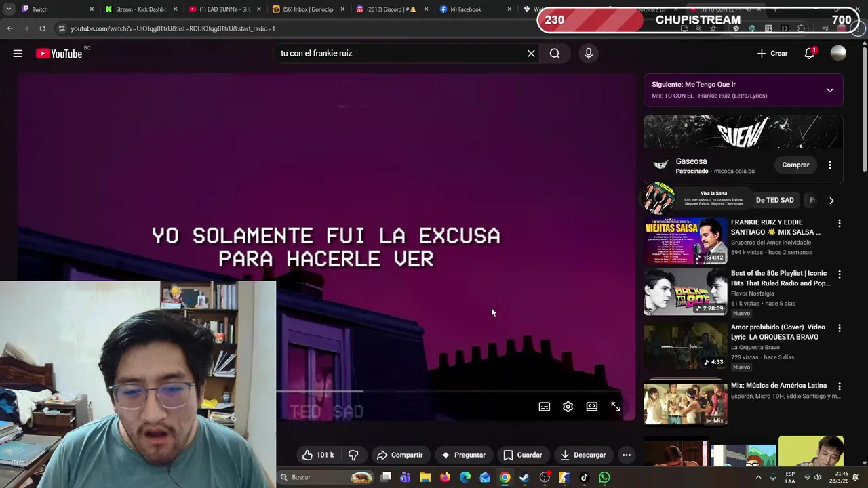Dislike the video

[x=353, y=455]
